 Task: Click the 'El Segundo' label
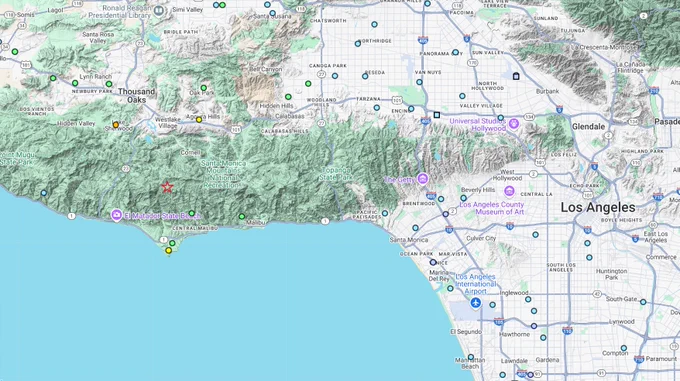point(466,332)
